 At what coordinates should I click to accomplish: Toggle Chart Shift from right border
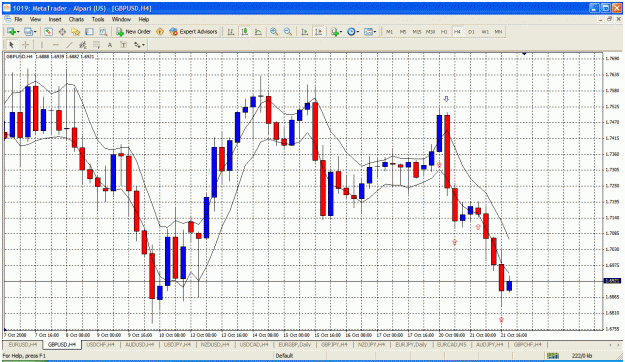point(318,32)
